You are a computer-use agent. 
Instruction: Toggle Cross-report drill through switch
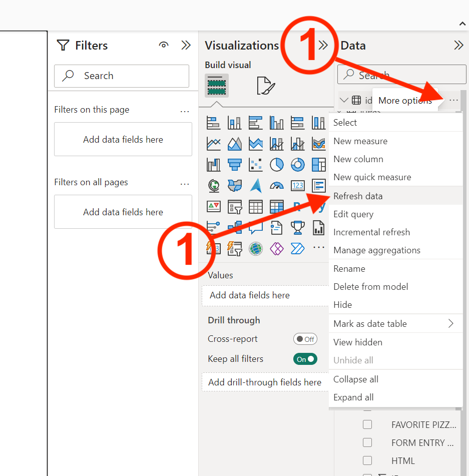pos(305,339)
